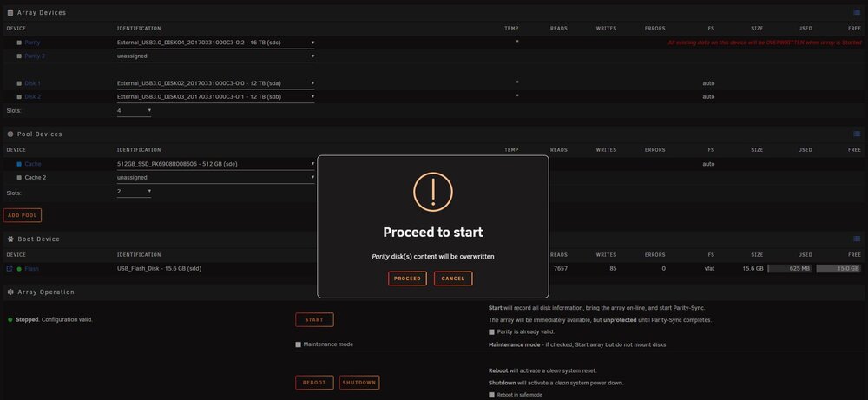
Task: Open the Disk 1 device link
Action: click(33, 83)
